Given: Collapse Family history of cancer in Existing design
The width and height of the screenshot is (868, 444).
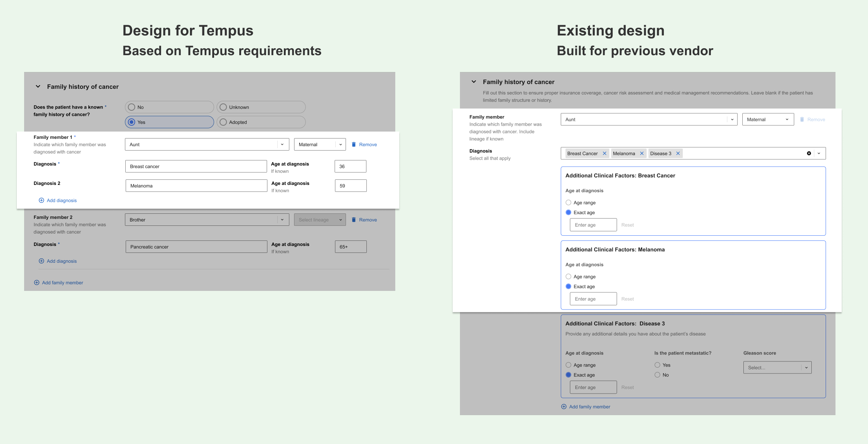Looking at the screenshot, I should [474, 82].
